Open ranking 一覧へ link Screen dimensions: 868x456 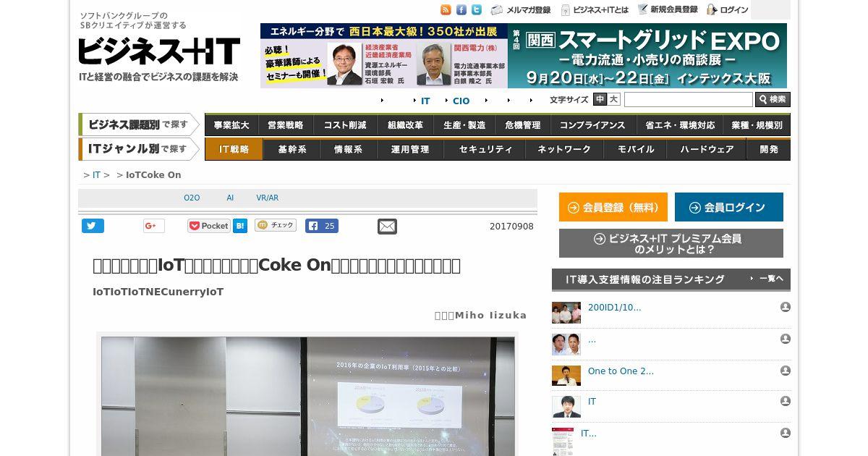tap(770, 279)
